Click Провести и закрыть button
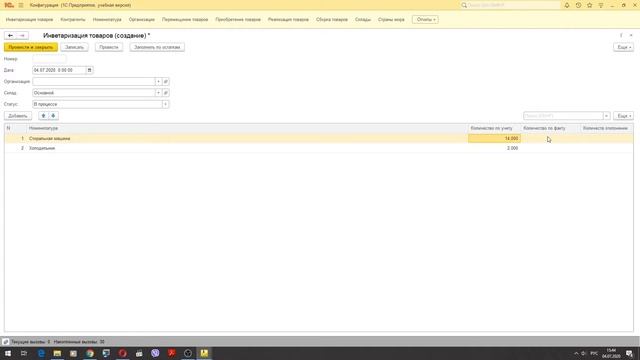The height and width of the screenshot is (360, 640). 31,47
